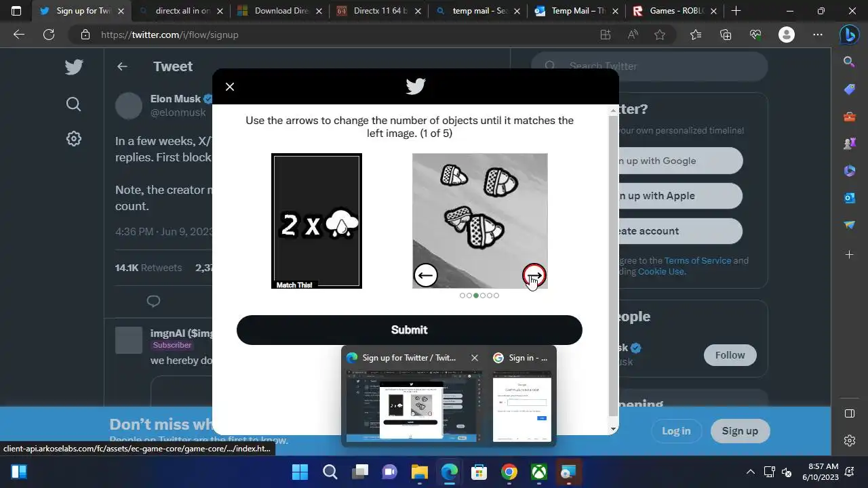This screenshot has height=488, width=868.
Task: Open Outlook icon in Edge sidebar
Action: [x=850, y=198]
